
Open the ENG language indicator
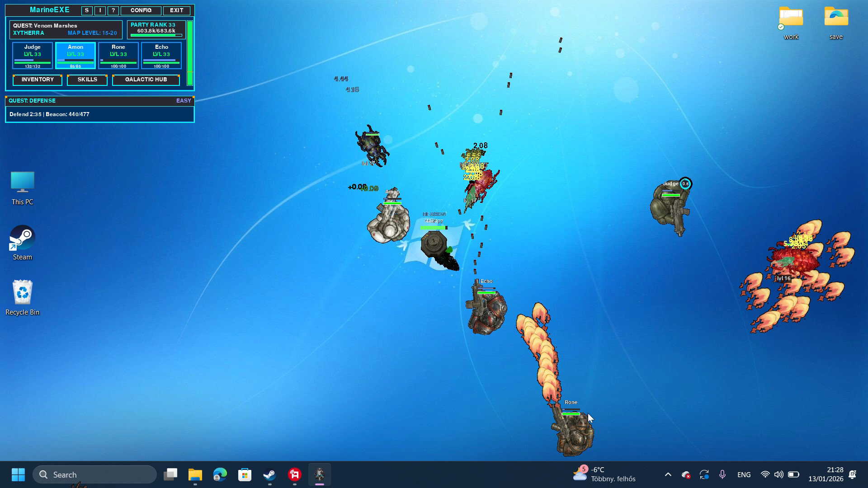point(744,474)
